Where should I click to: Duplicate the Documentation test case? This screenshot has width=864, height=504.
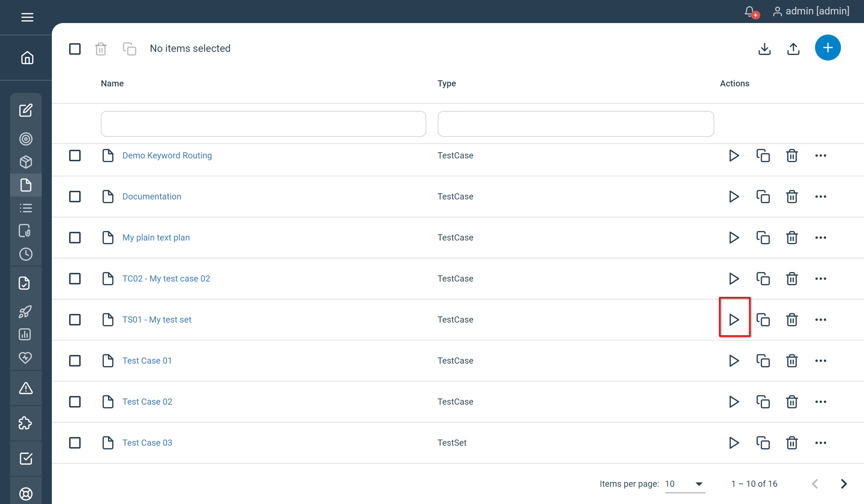(x=763, y=197)
